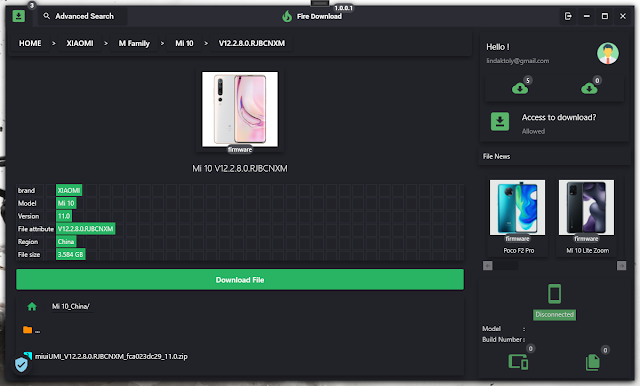The width and height of the screenshot is (640, 386).
Task: Click the File News heading
Action: tap(496, 156)
